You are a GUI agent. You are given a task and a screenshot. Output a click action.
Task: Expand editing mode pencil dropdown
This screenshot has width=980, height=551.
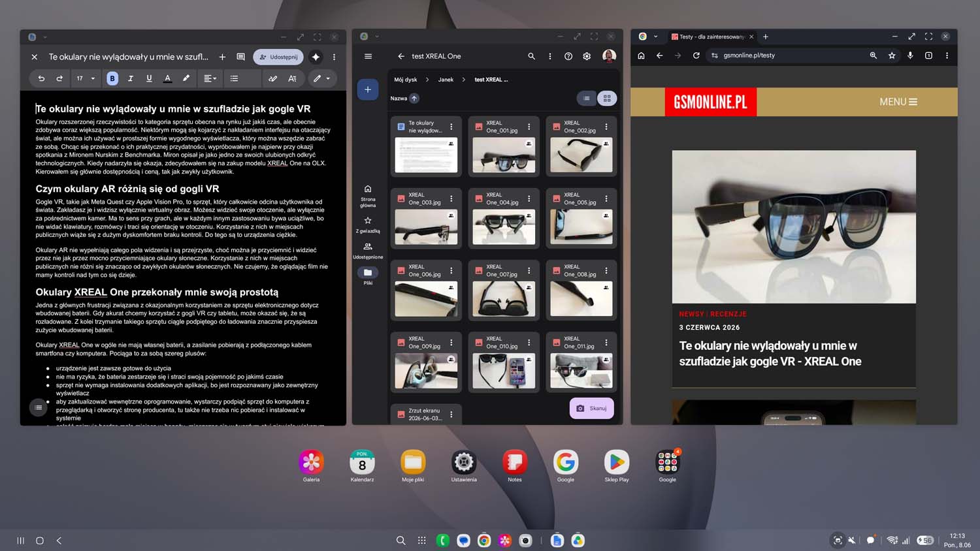click(321, 78)
